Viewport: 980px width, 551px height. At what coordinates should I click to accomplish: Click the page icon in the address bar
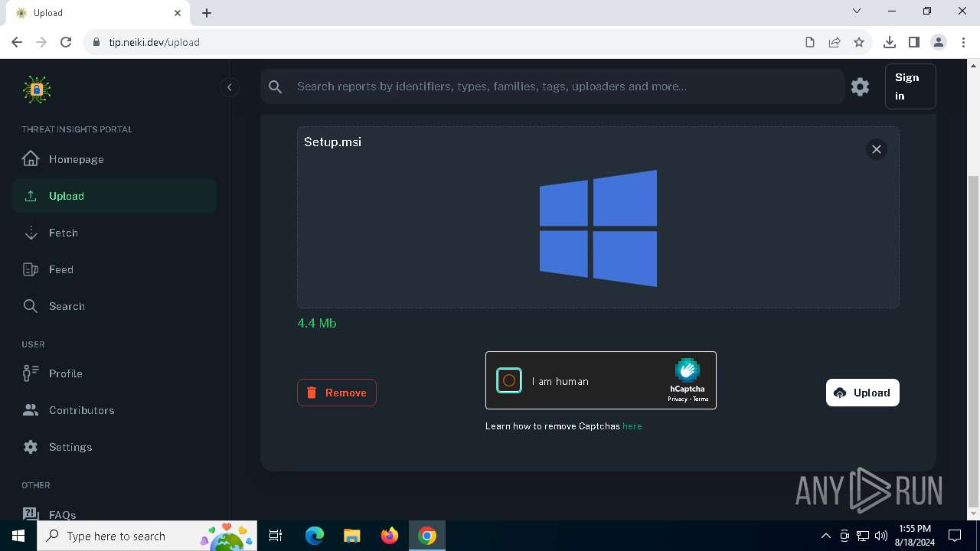click(x=810, y=42)
